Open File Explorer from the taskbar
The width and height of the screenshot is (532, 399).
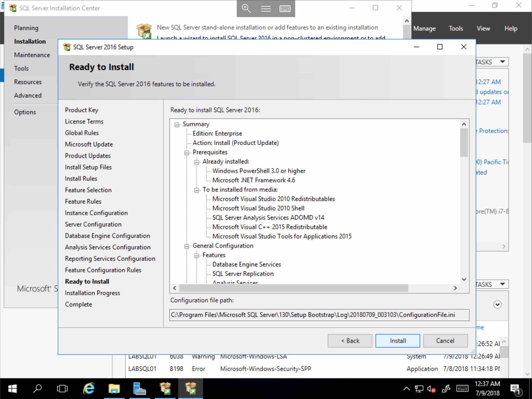tap(114, 389)
